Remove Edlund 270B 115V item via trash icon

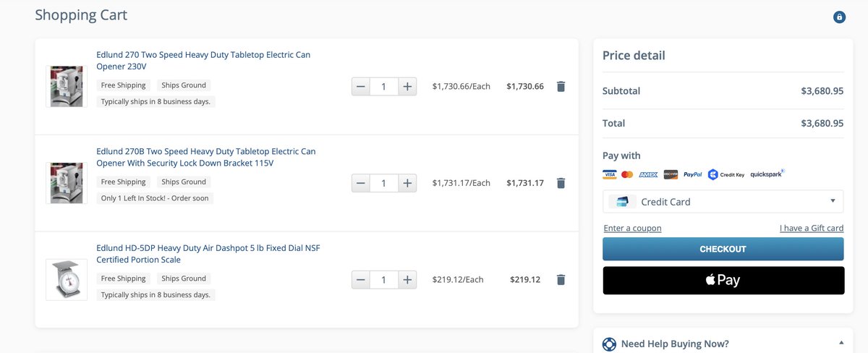pyautogui.click(x=561, y=183)
